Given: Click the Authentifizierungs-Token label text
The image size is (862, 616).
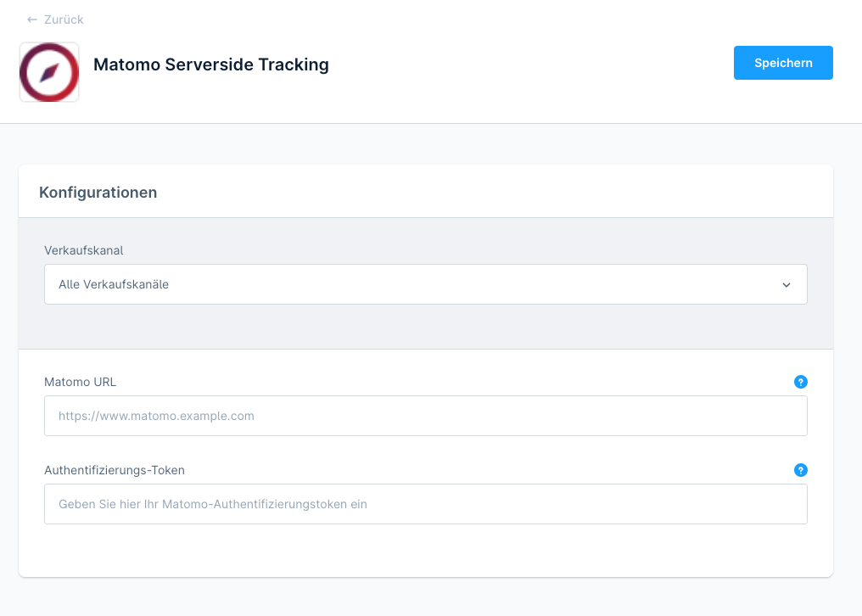Looking at the screenshot, I should coord(115,470).
